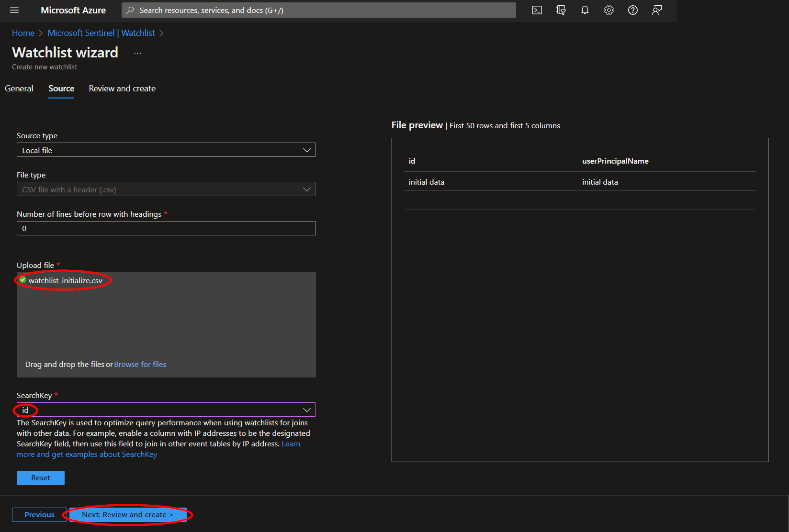Open Cloud Shell from the top bar

537,10
